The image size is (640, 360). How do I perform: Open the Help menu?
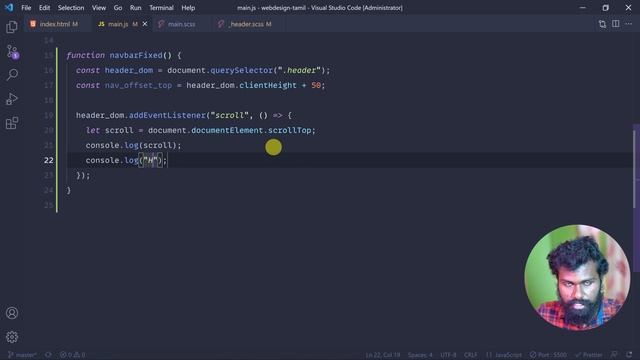point(188,8)
